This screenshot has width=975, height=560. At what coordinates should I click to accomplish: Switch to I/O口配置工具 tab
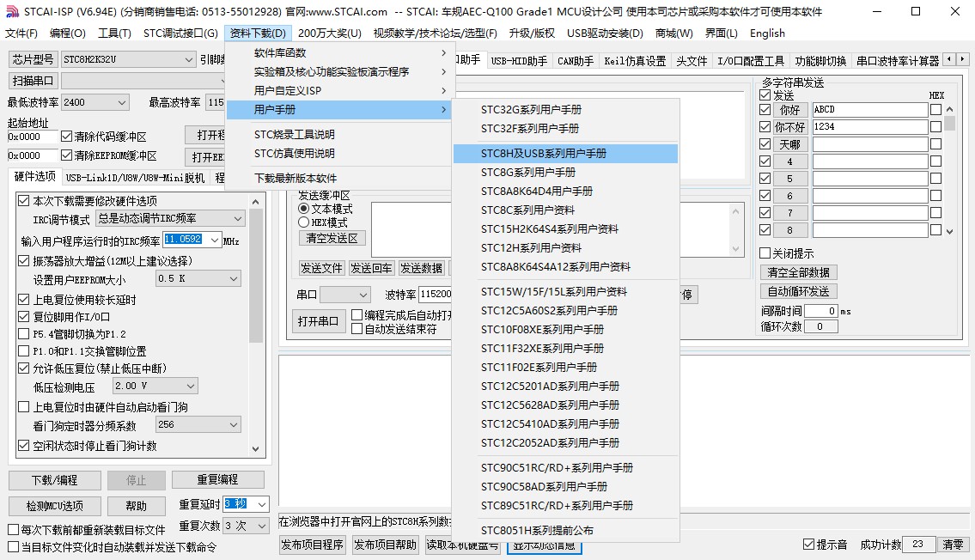tap(751, 61)
